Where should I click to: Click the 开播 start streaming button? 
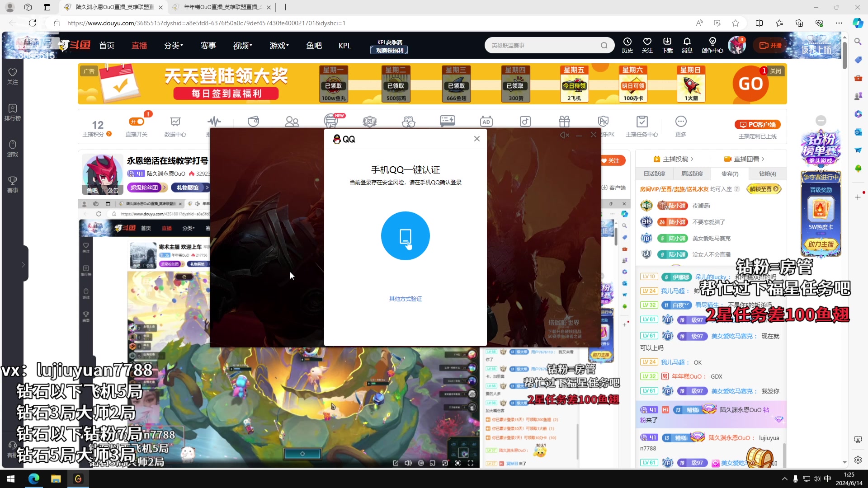click(x=770, y=45)
